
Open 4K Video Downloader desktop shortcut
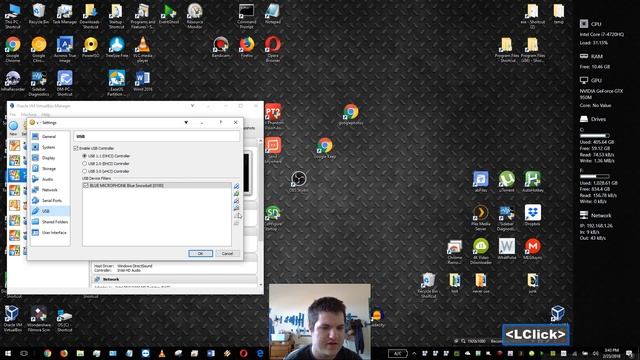point(480,251)
